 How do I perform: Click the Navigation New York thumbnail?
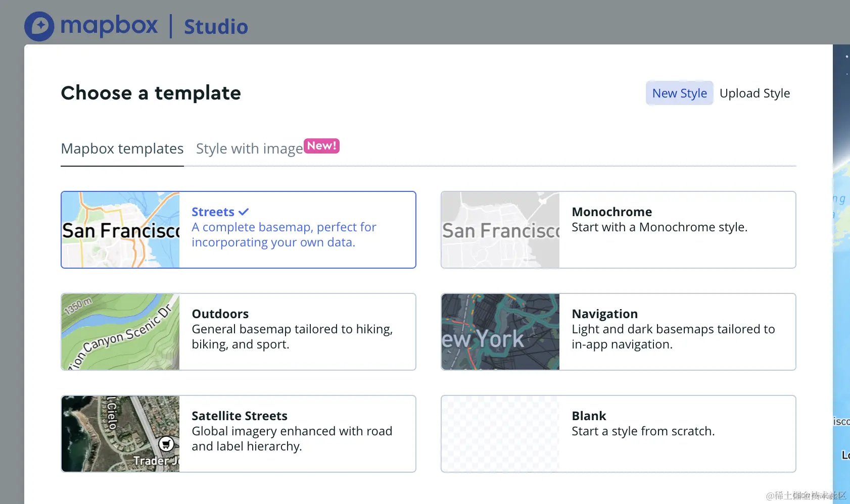[501, 332]
